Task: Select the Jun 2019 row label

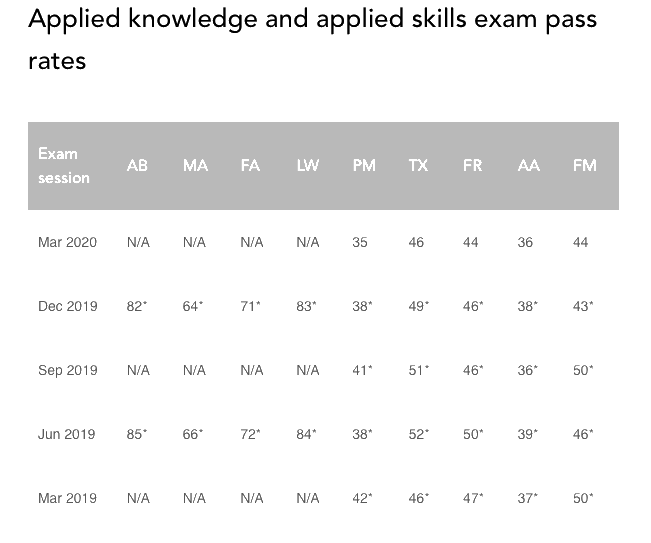Action: (x=67, y=434)
